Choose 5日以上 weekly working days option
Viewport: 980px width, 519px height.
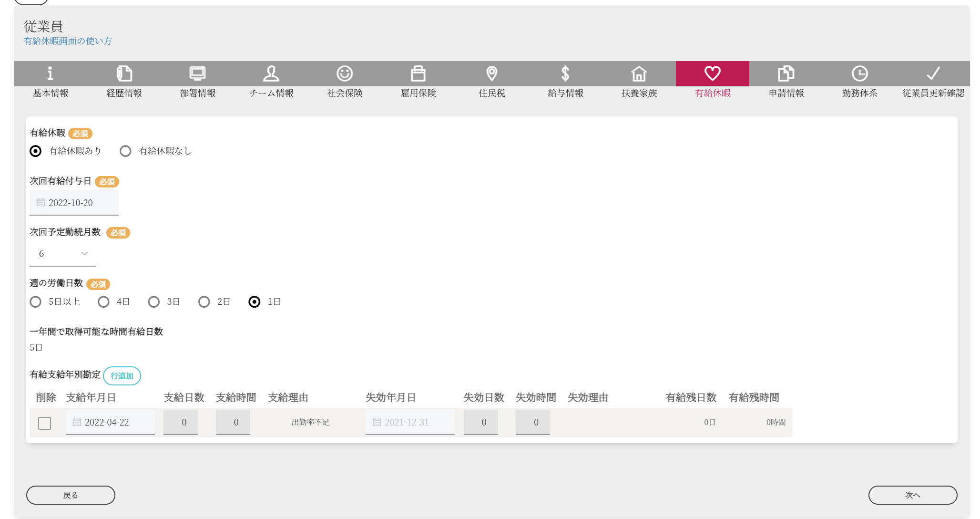(36, 302)
